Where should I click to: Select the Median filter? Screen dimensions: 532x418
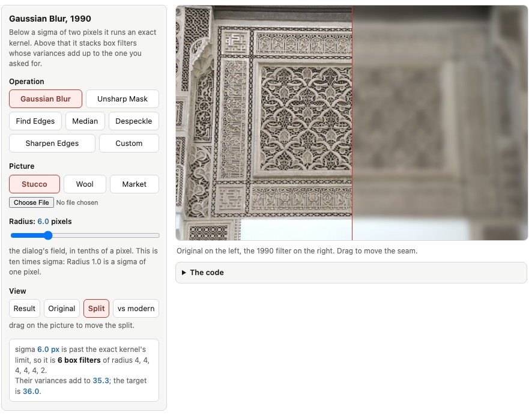[x=85, y=121]
